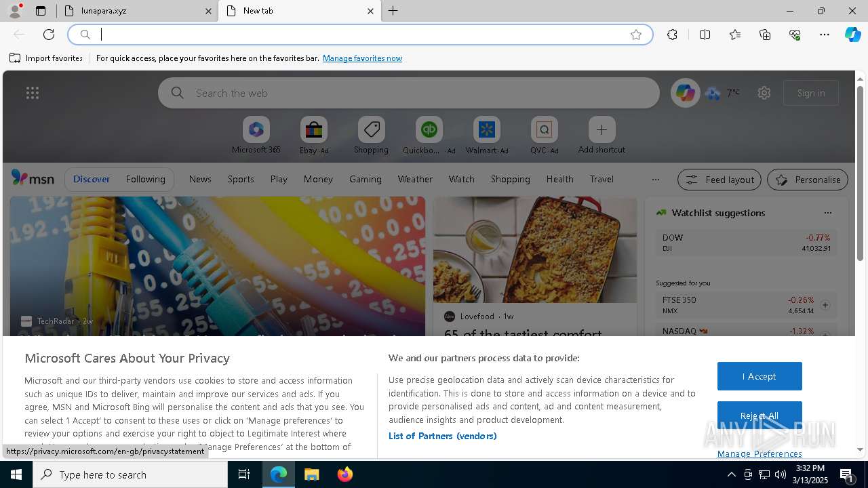Open the Health category

[x=559, y=179]
